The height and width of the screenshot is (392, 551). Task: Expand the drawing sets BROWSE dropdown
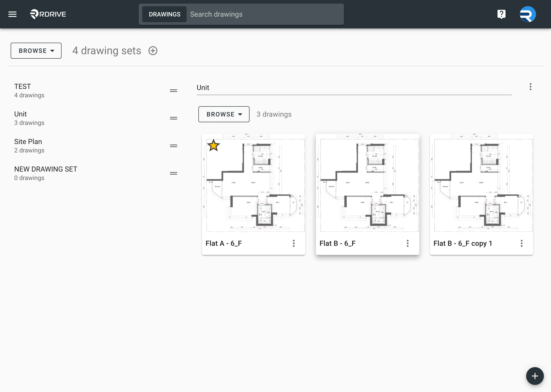click(x=36, y=51)
